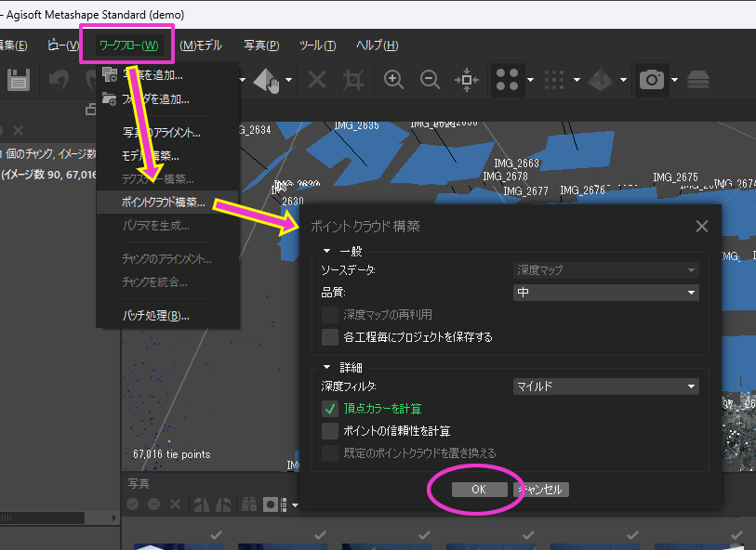756x550 pixels.
Task: Click the tie points display icon
Action: coord(507,80)
